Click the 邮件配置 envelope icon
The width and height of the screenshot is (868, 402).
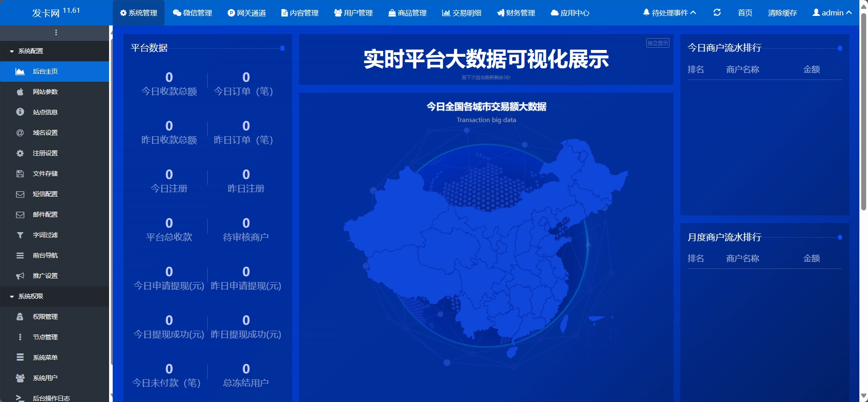pos(20,215)
